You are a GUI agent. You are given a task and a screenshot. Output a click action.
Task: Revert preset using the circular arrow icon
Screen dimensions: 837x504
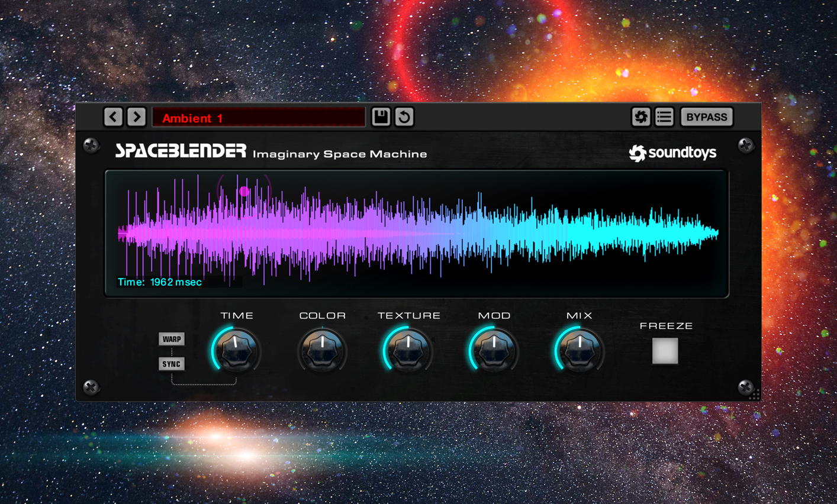(x=404, y=117)
